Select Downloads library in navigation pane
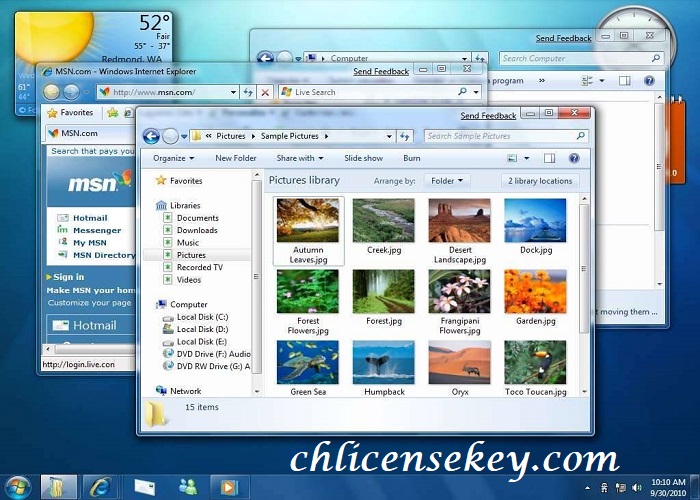The image size is (700, 500). pyautogui.click(x=197, y=230)
